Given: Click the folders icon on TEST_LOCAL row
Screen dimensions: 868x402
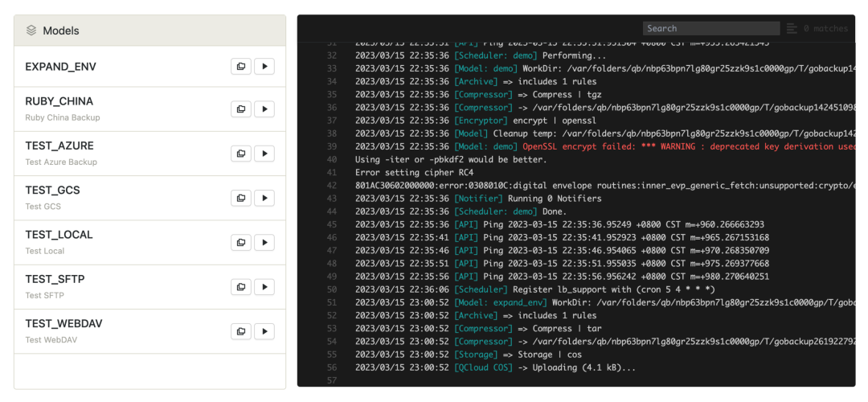Looking at the screenshot, I should coord(241,242).
